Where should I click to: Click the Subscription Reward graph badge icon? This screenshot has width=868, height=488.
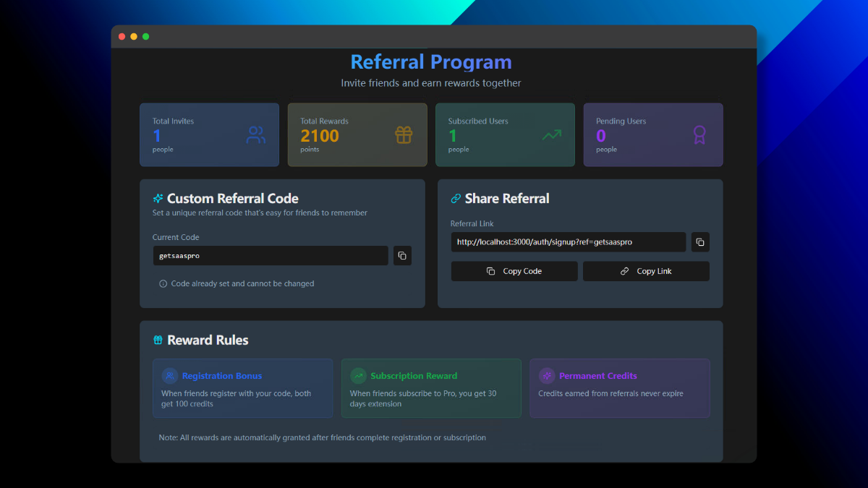358,375
